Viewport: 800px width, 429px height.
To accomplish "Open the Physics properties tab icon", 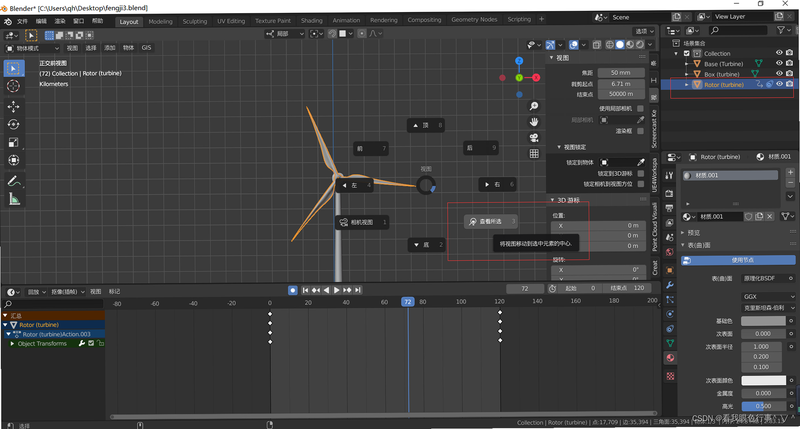I will point(670,314).
